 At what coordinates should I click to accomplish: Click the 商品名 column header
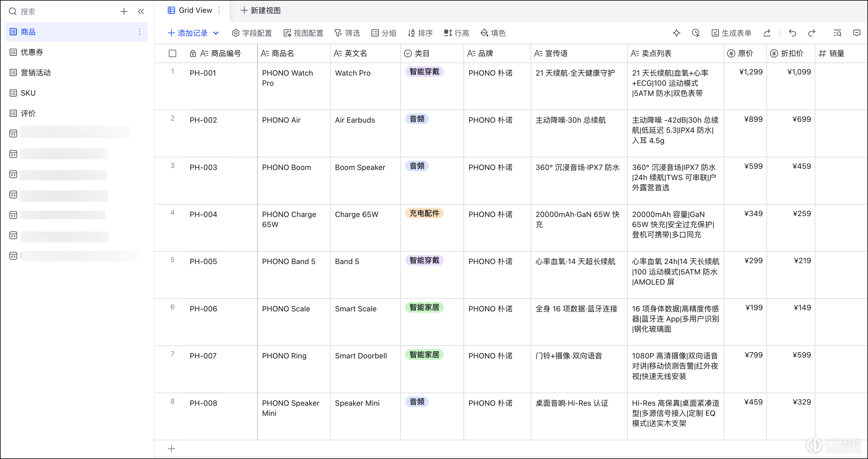[x=294, y=54]
